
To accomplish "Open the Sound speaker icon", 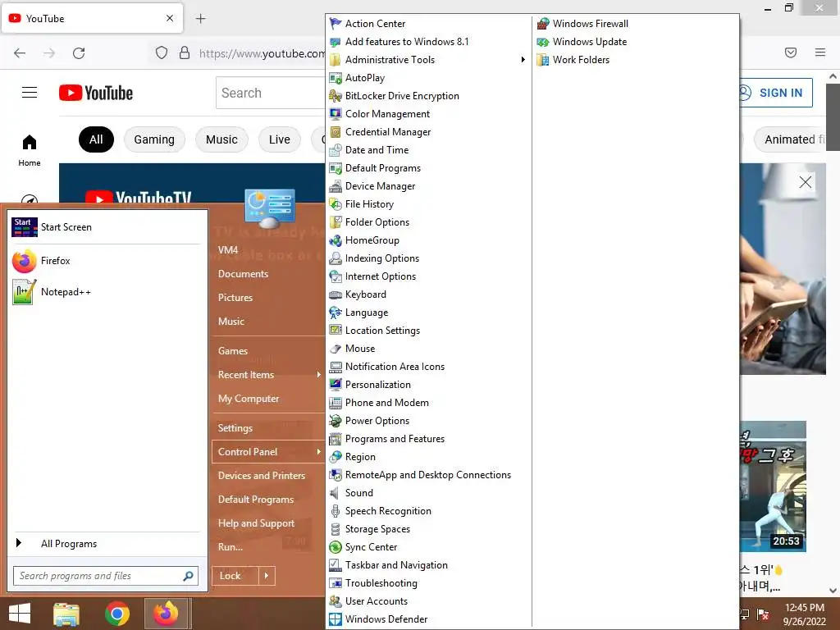I will pos(336,493).
